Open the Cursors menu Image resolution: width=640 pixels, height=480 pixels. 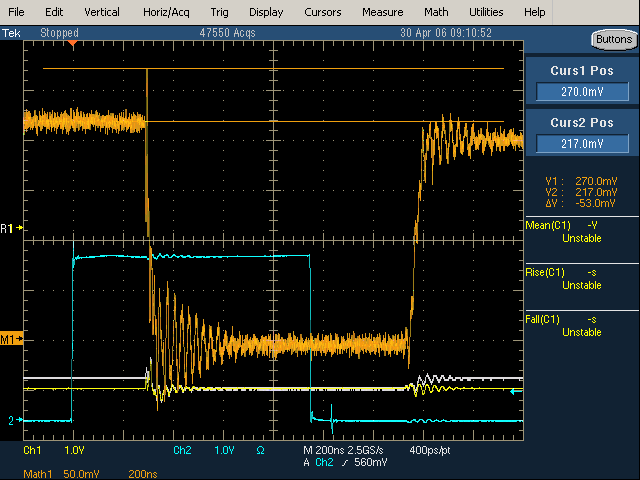[x=321, y=12]
